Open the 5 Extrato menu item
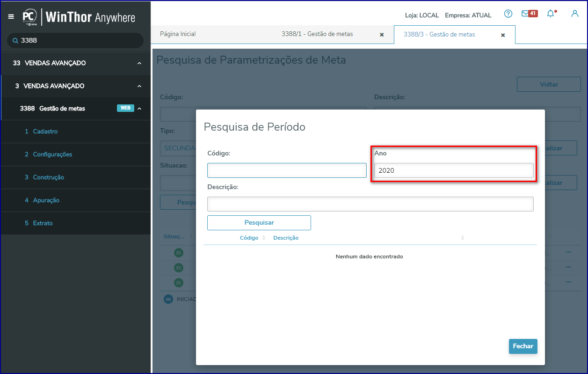588x374 pixels. [x=76, y=223]
